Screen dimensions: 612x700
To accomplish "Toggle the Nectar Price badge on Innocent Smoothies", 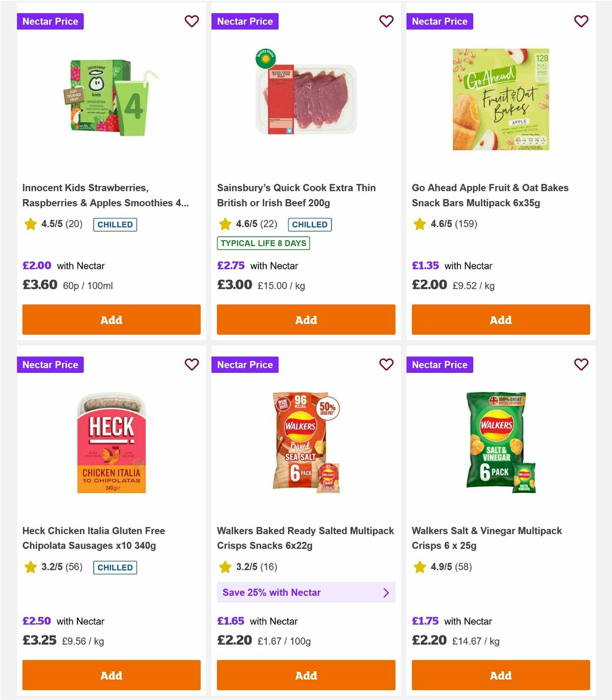I will 50,21.
